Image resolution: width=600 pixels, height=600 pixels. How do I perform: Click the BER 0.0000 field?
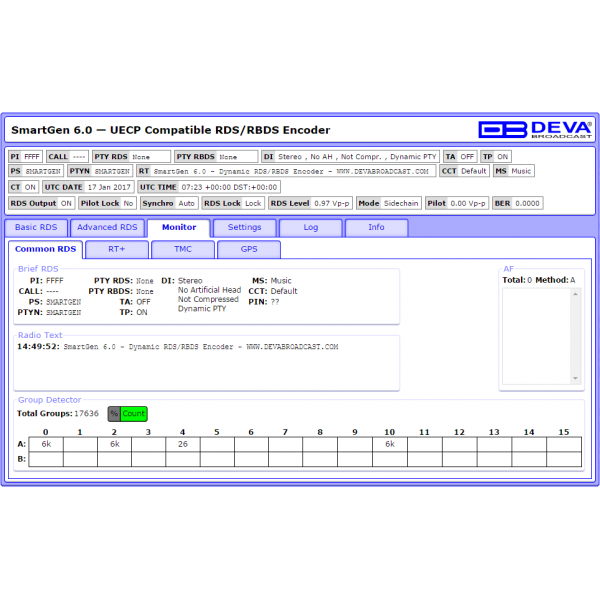[518, 203]
